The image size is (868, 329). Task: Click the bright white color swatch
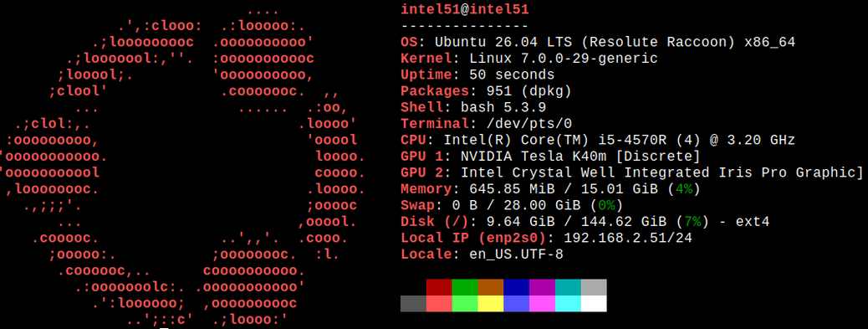click(x=594, y=304)
